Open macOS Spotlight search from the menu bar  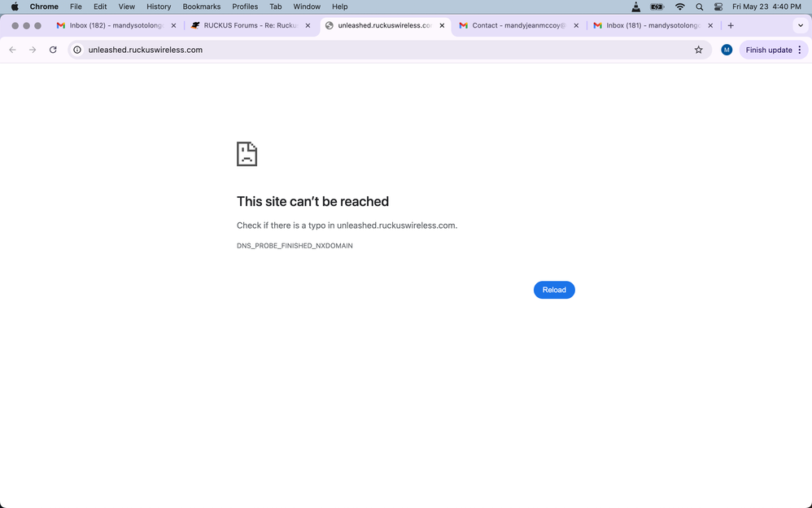tap(699, 7)
